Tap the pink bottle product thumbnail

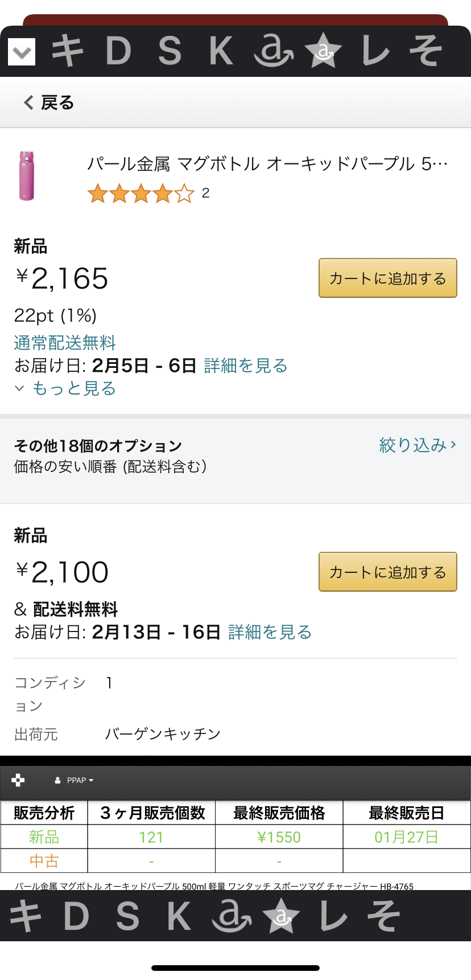(x=27, y=175)
